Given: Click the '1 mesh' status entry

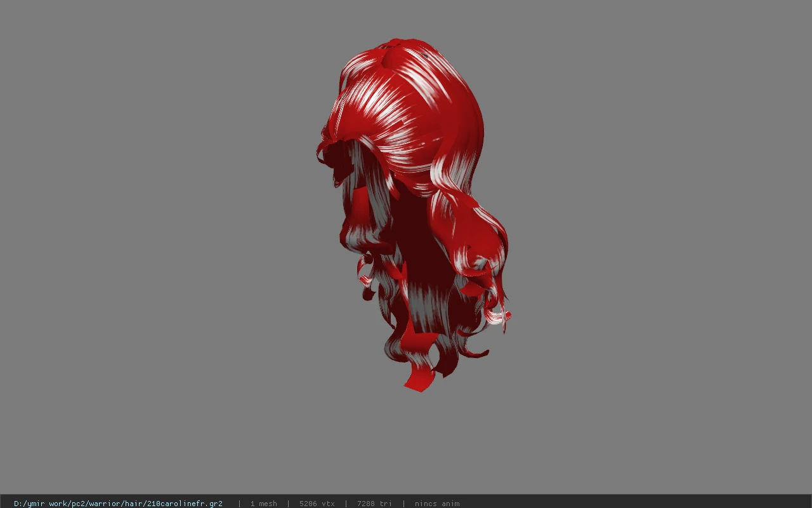Looking at the screenshot, I should tap(263, 504).
